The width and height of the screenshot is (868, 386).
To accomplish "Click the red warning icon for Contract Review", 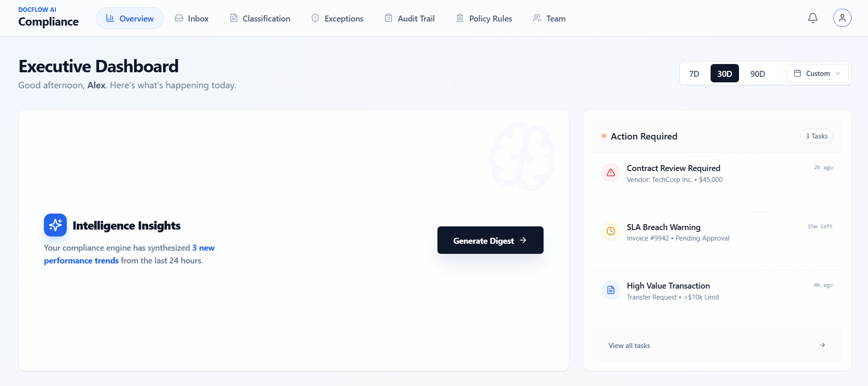I will (611, 172).
